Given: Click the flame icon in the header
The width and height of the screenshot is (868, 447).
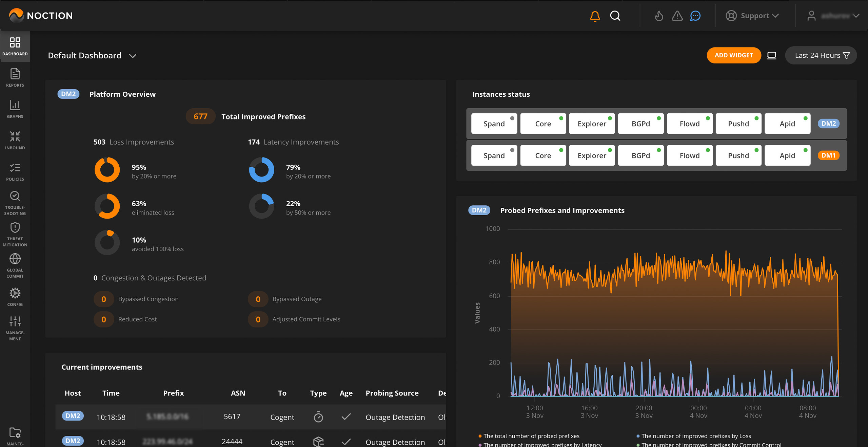Looking at the screenshot, I should pos(659,16).
